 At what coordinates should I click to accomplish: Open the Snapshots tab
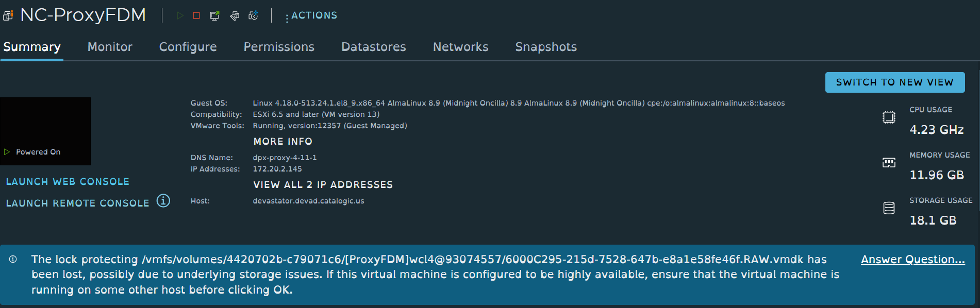coord(546,47)
